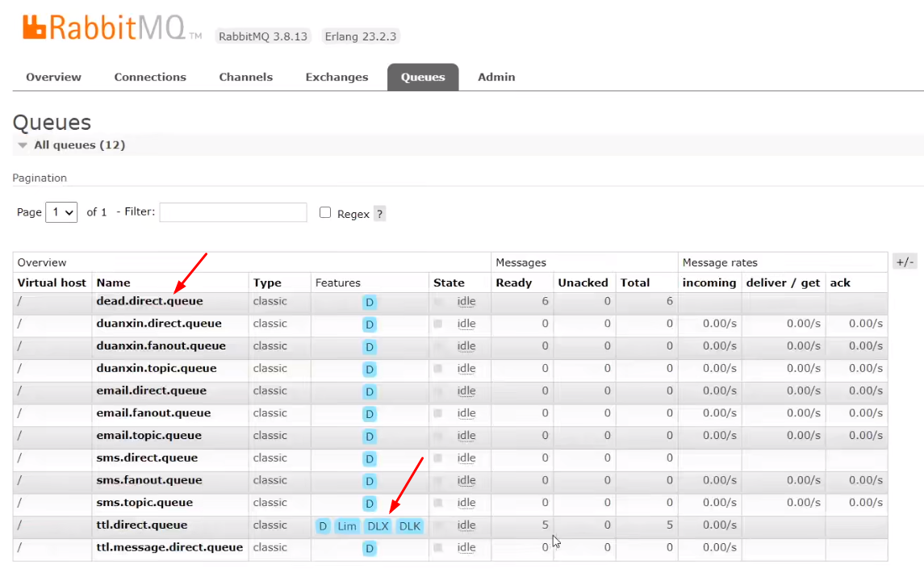This screenshot has height=569, width=924.
Task: Click the DLK badge on ttl.direct.queue
Action: tap(410, 526)
